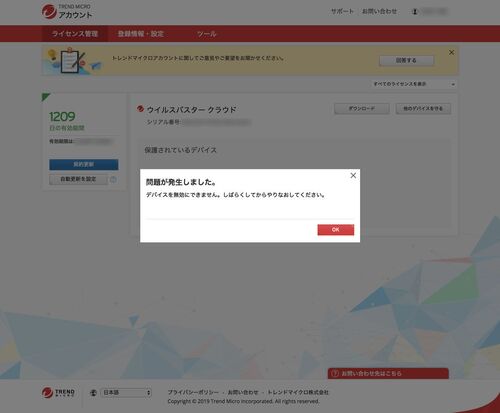Click the ダウンロード button
Image resolution: width=500 pixels, height=413 pixels.
click(362, 109)
